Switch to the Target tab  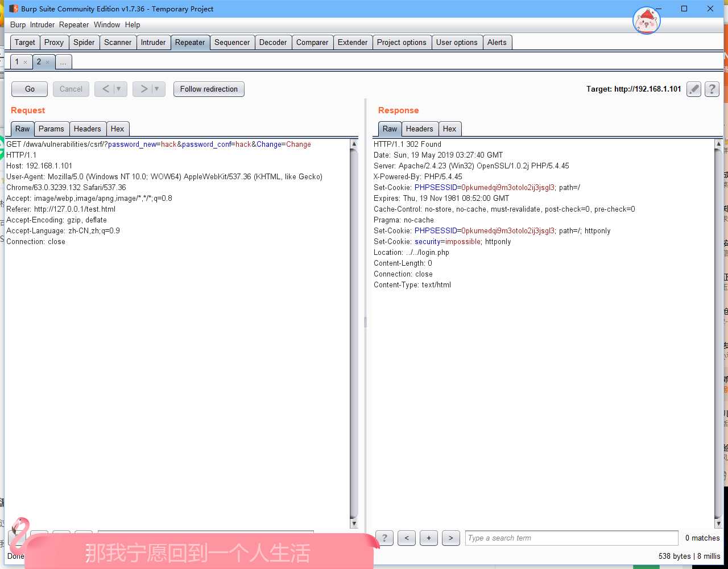pos(25,42)
